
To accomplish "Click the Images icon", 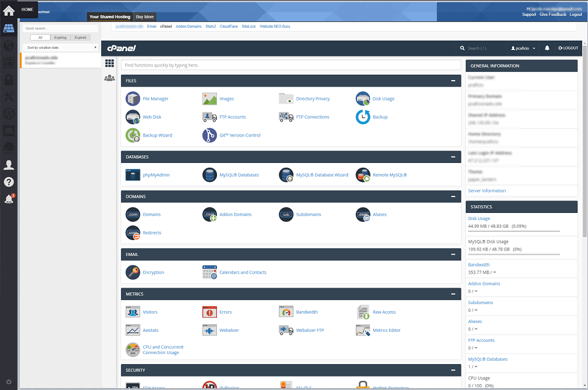I will click(210, 99).
